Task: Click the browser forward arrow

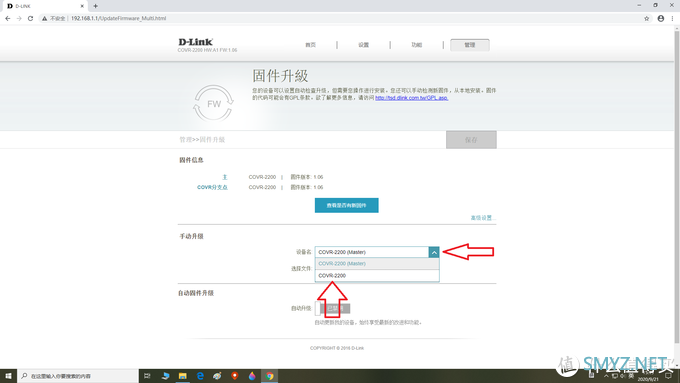Action: click(x=19, y=18)
